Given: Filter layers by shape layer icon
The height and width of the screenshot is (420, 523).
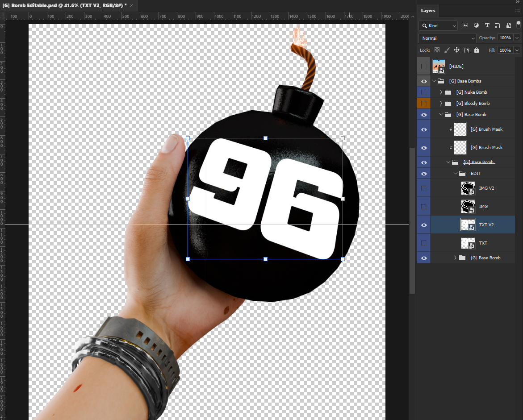Looking at the screenshot, I should [x=498, y=25].
